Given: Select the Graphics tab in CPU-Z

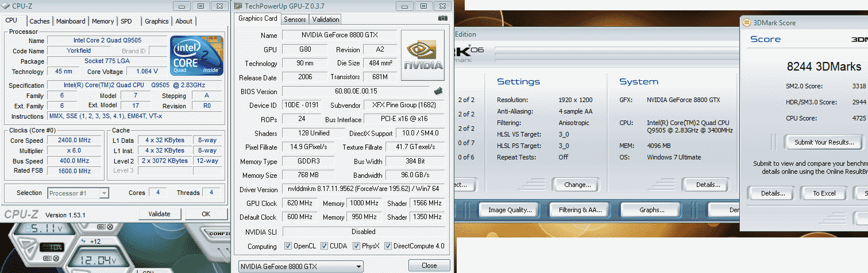Looking at the screenshot, I should coord(157,21).
